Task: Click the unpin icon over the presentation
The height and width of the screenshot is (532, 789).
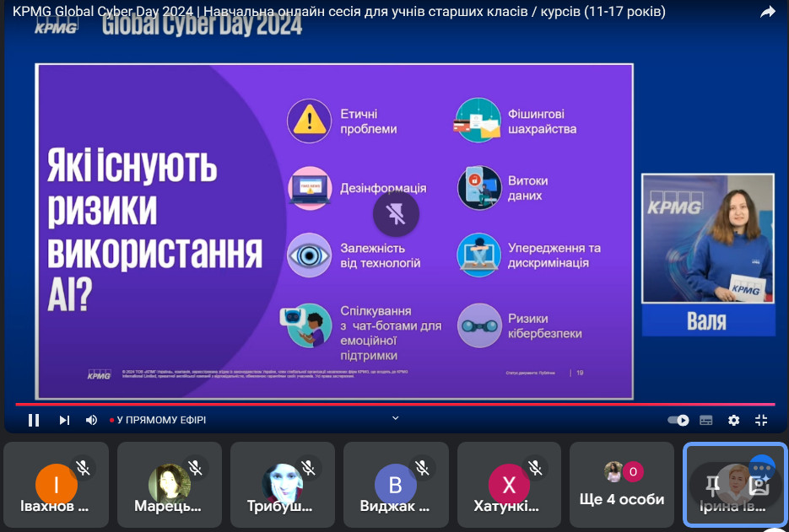Action: (x=396, y=214)
